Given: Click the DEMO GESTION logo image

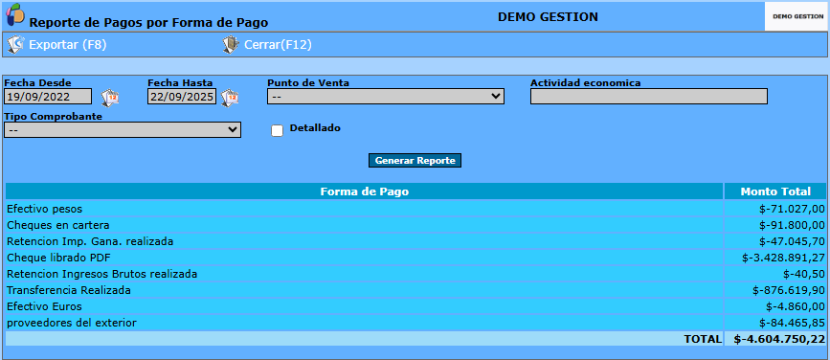Looking at the screenshot, I should (x=796, y=16).
